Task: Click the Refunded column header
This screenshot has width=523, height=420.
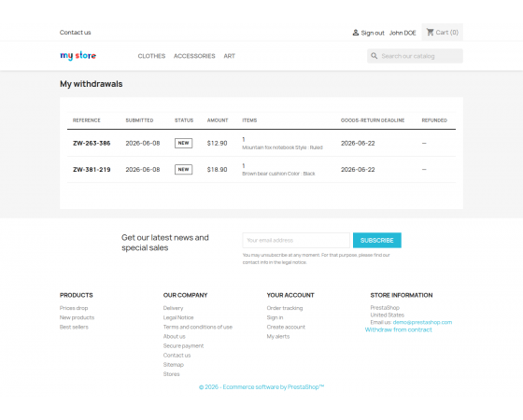Action: 434,120
